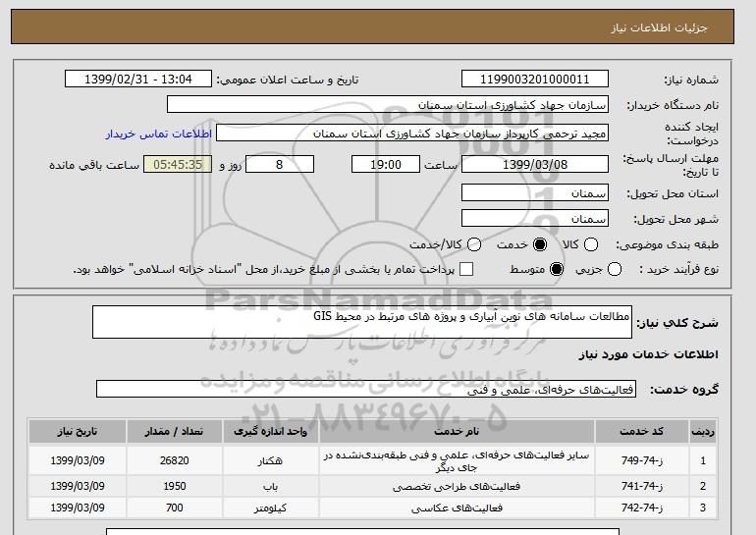Select the کالا radio button

click(x=591, y=244)
